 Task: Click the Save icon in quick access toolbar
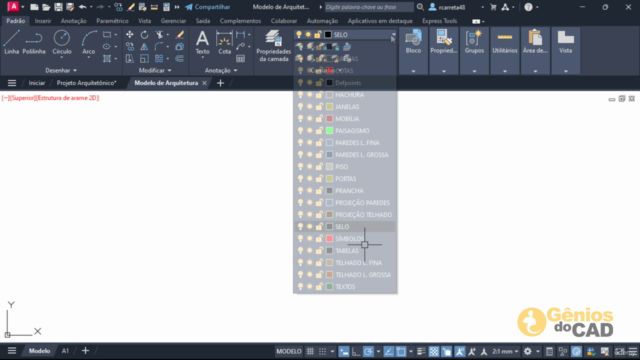(58, 7)
